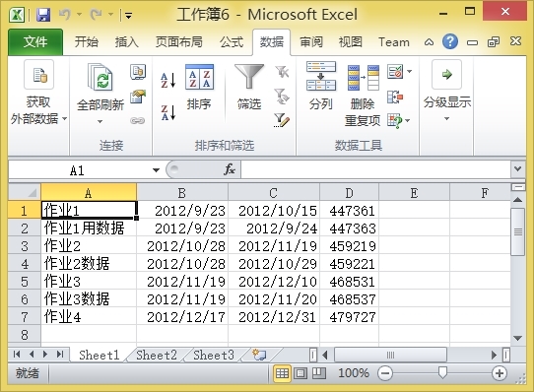The image size is (534, 392).
Task: Select the Sheet2 worksheet tab
Action: coord(157,356)
